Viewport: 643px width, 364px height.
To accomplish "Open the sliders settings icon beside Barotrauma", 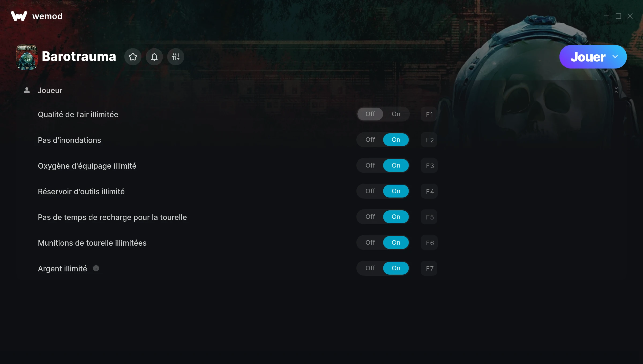I will pyautogui.click(x=176, y=57).
